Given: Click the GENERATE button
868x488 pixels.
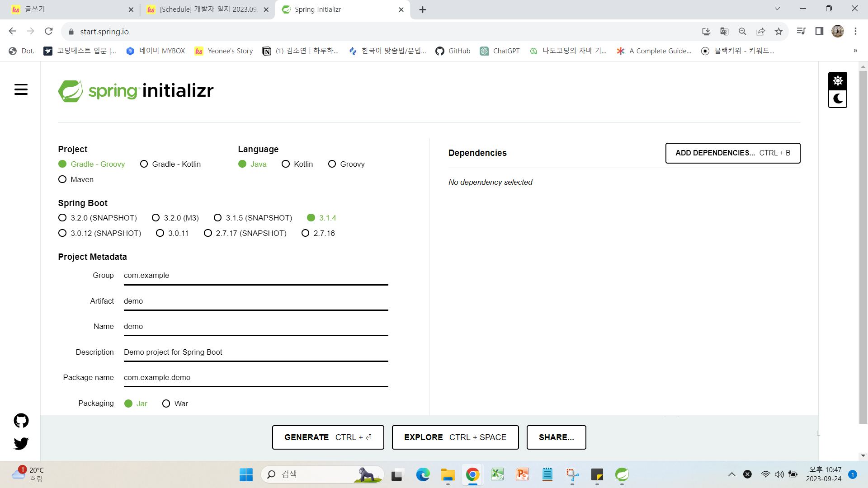Looking at the screenshot, I should pyautogui.click(x=328, y=437).
